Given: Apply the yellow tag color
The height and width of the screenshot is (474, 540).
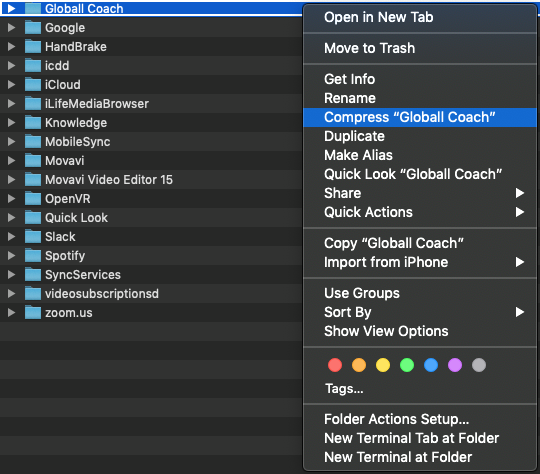Looking at the screenshot, I should tap(383, 365).
